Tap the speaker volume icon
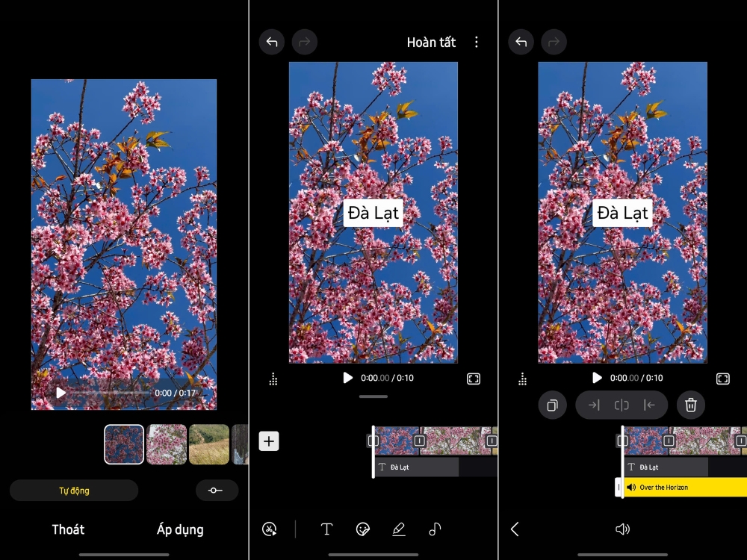The width and height of the screenshot is (747, 560). (x=622, y=529)
